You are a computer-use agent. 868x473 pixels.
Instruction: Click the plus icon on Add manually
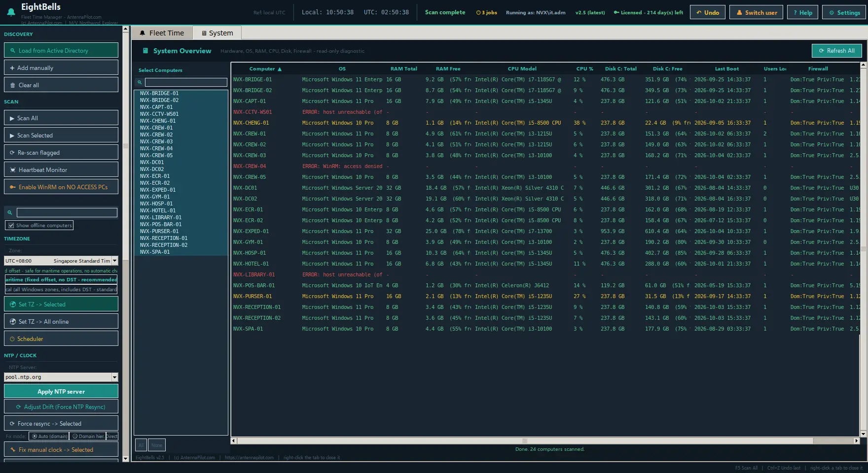pyautogui.click(x=12, y=68)
